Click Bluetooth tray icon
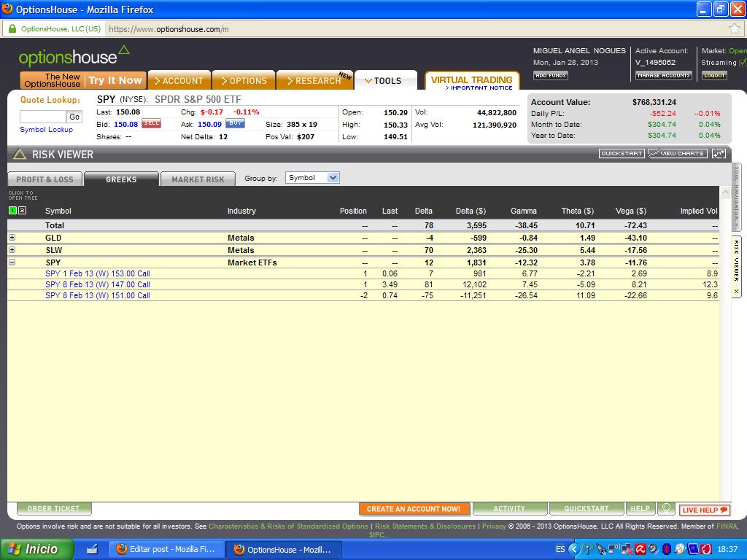This screenshot has width=747, height=560. [x=667, y=549]
